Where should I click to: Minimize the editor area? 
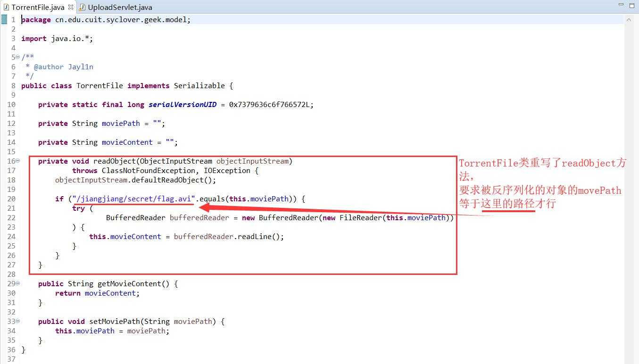tap(621, 5)
